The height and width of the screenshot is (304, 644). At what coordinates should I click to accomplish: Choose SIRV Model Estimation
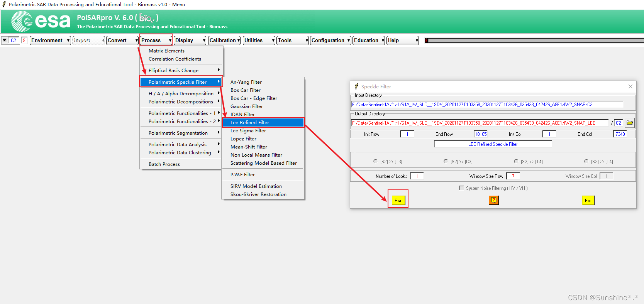click(x=263, y=186)
